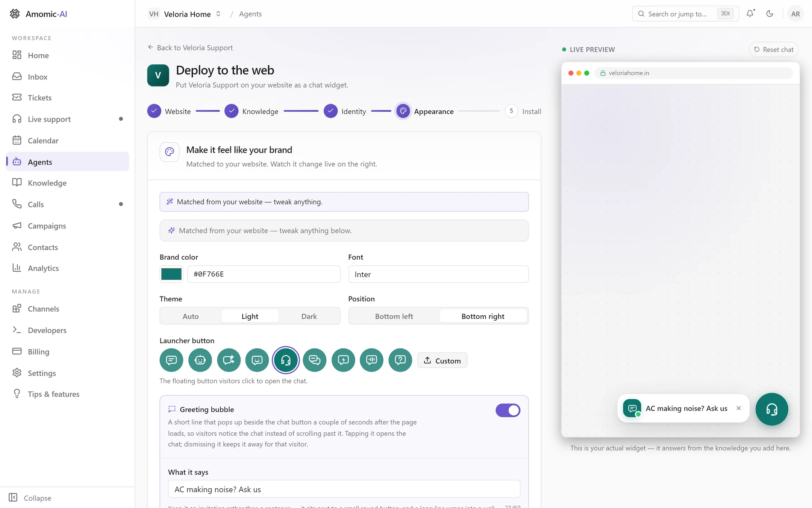Screen dimensions: 812x508
Task: Open the AR user avatar menu
Action: pos(795,14)
